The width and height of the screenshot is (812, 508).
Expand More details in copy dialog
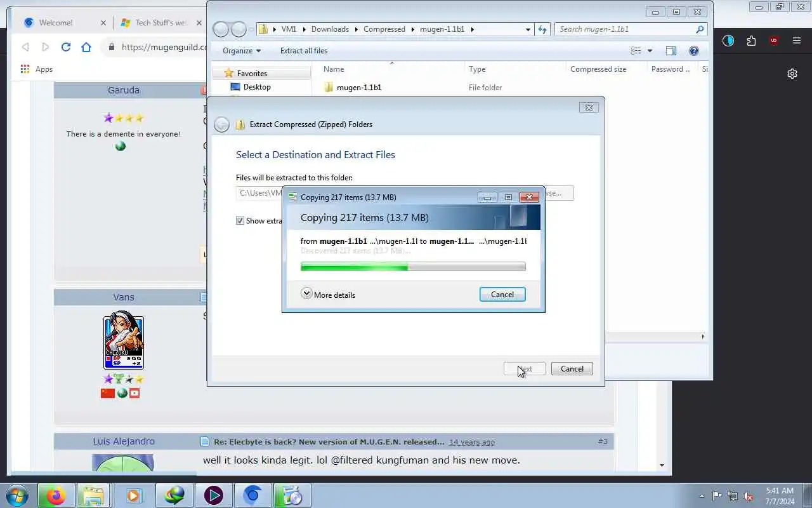(x=328, y=295)
